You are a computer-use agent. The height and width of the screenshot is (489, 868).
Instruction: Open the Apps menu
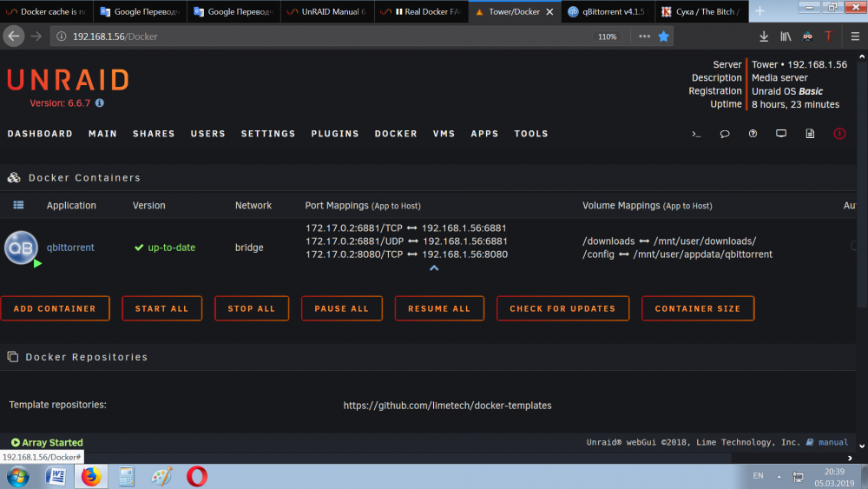click(x=485, y=134)
